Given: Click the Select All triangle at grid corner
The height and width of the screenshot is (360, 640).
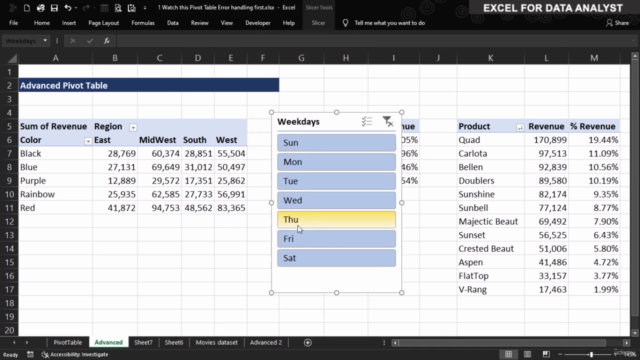Looking at the screenshot, I should [12, 58].
